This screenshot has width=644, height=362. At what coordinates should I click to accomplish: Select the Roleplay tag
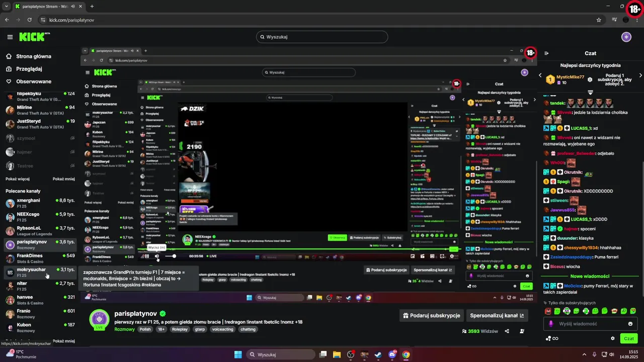[x=180, y=329]
